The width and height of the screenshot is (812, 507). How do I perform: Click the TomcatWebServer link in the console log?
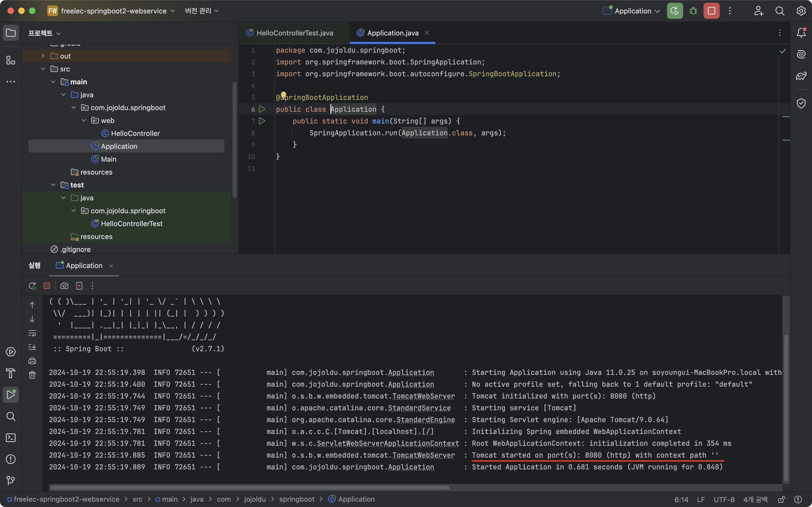point(423,396)
